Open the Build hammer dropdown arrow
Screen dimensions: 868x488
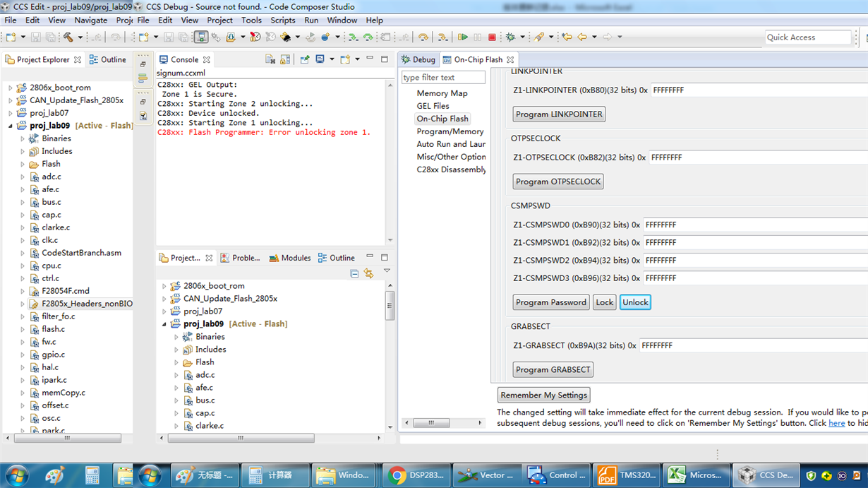coord(81,37)
